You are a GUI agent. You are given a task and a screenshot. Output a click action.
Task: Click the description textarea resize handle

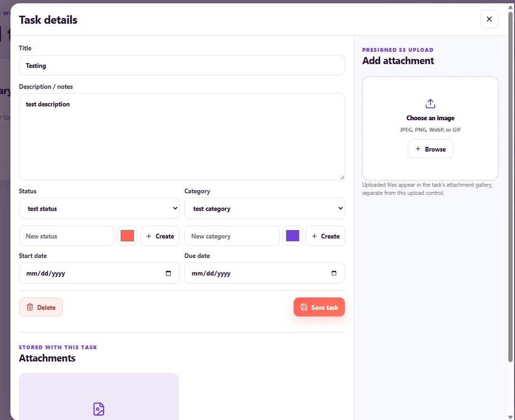point(342,177)
